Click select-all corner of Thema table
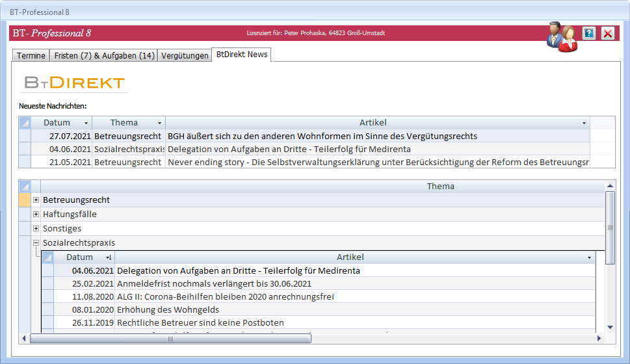 coord(25,186)
